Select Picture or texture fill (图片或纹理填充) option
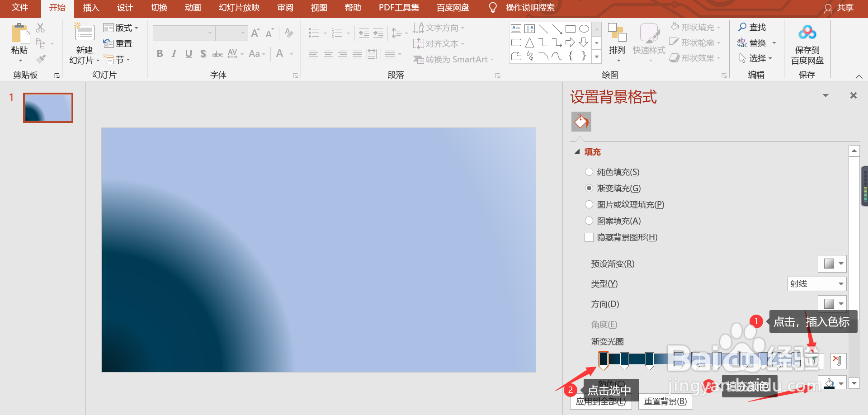The image size is (868, 415). [589, 204]
